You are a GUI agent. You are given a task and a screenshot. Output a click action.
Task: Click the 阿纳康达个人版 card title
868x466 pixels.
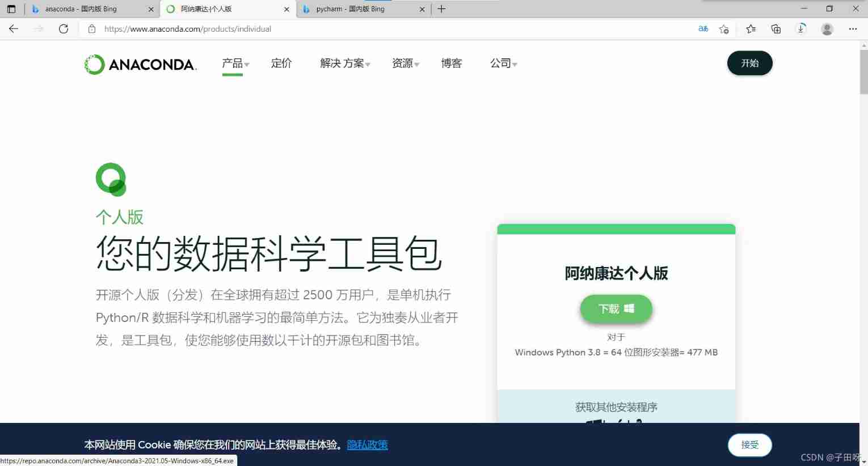click(x=616, y=273)
